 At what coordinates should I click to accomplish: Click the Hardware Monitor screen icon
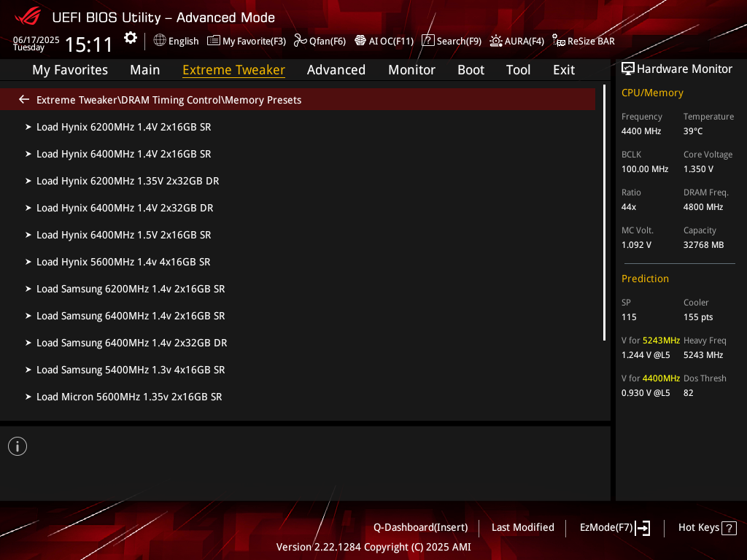(x=628, y=69)
